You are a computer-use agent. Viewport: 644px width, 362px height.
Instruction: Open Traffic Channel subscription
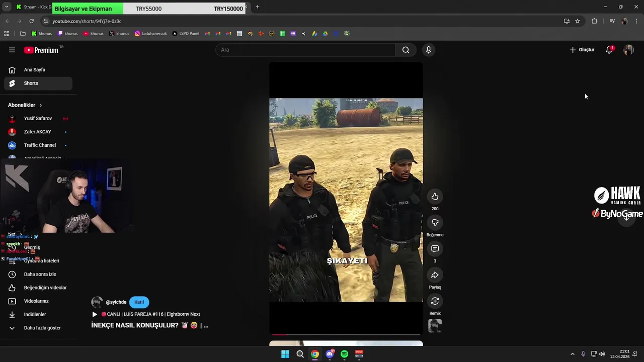coord(38,145)
